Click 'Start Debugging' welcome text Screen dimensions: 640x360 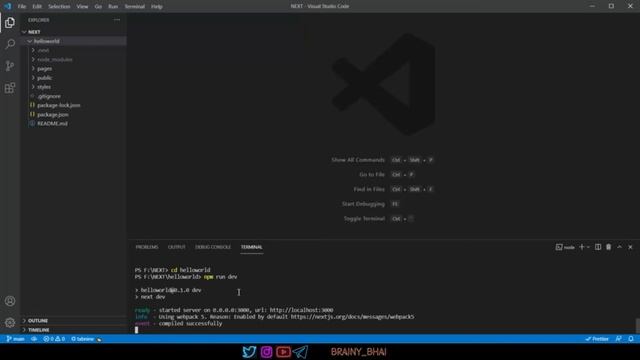[x=363, y=204]
